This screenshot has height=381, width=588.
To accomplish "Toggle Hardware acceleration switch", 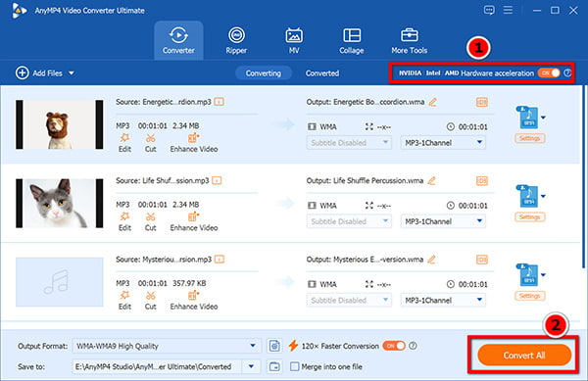I will (x=550, y=72).
